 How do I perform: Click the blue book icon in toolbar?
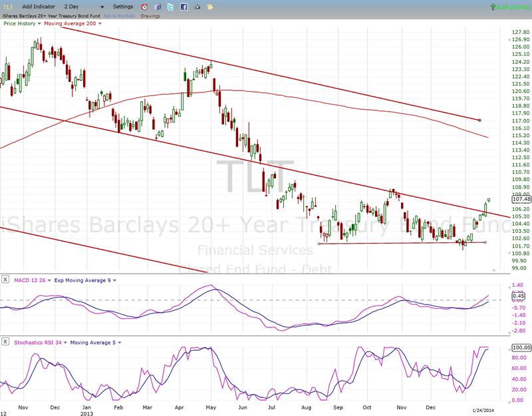(x=158, y=7)
